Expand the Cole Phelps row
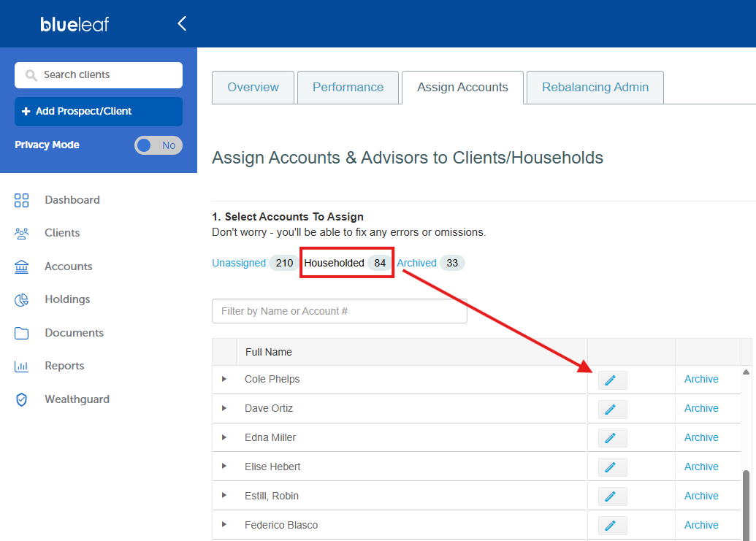Screen dimensions: 756x541 (224, 379)
